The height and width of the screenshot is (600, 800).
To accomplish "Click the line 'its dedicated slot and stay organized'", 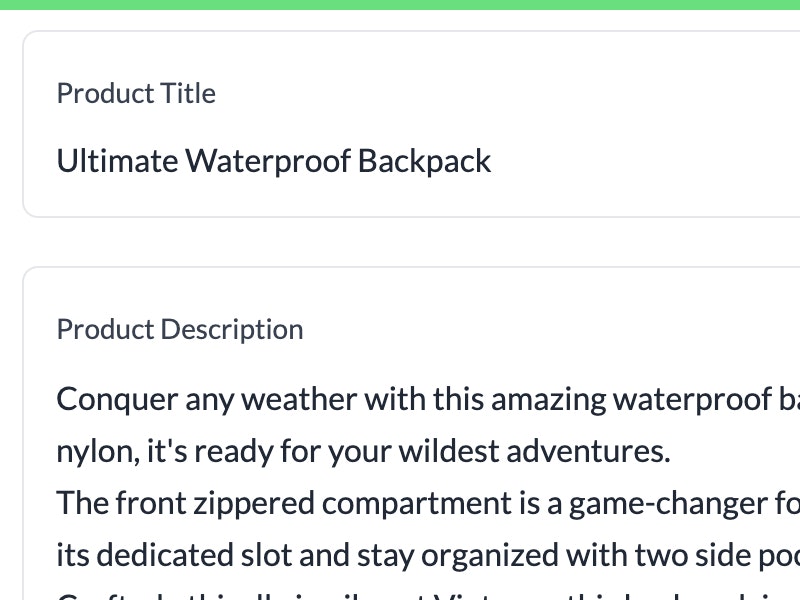I will [x=428, y=555].
